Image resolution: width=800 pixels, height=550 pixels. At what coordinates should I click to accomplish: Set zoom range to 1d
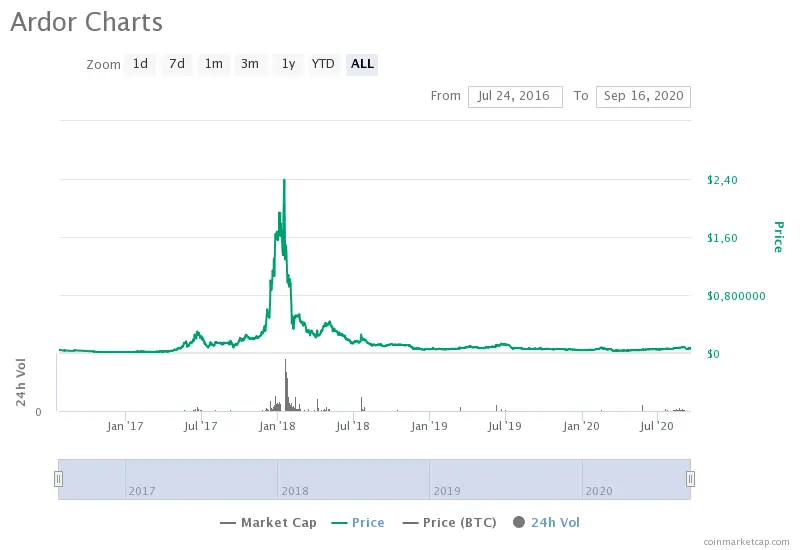(x=140, y=64)
